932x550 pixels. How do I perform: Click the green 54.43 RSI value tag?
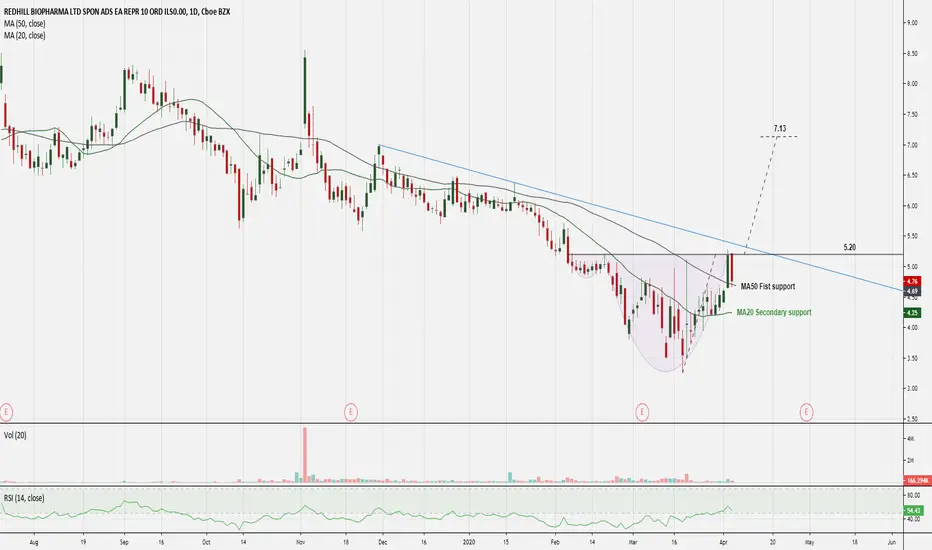point(912,510)
